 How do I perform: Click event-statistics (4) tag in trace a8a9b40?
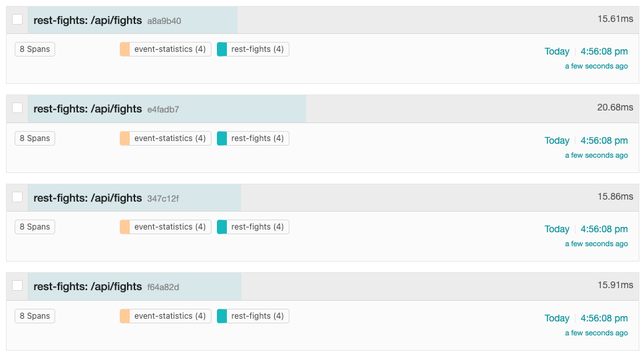pyautogui.click(x=170, y=49)
